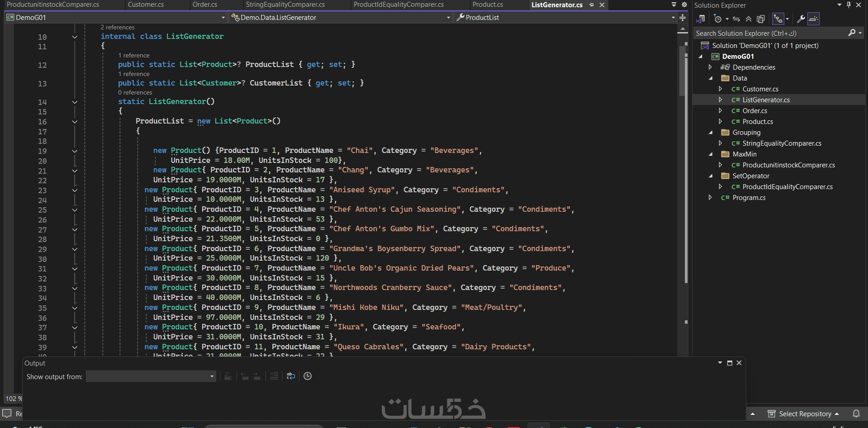The width and height of the screenshot is (868, 428).
Task: Click the editor split window handle
Action: coord(683,18)
